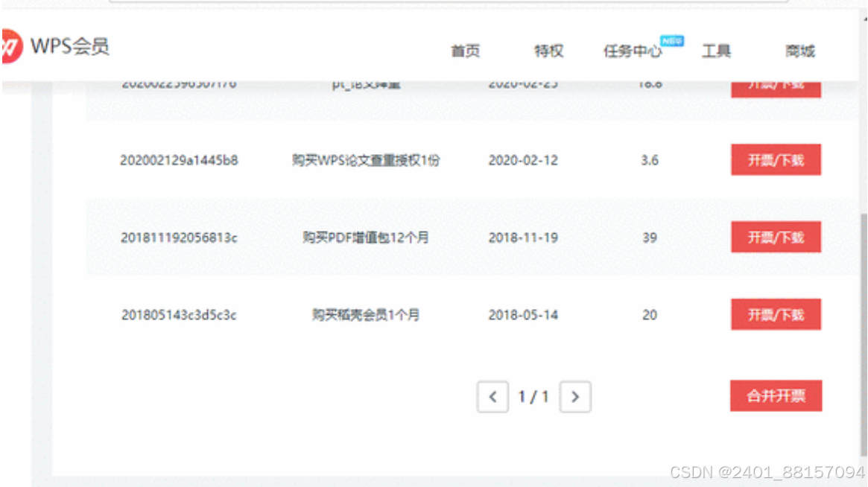868x487 pixels.
Task: Click amount 20
Action: click(x=650, y=315)
